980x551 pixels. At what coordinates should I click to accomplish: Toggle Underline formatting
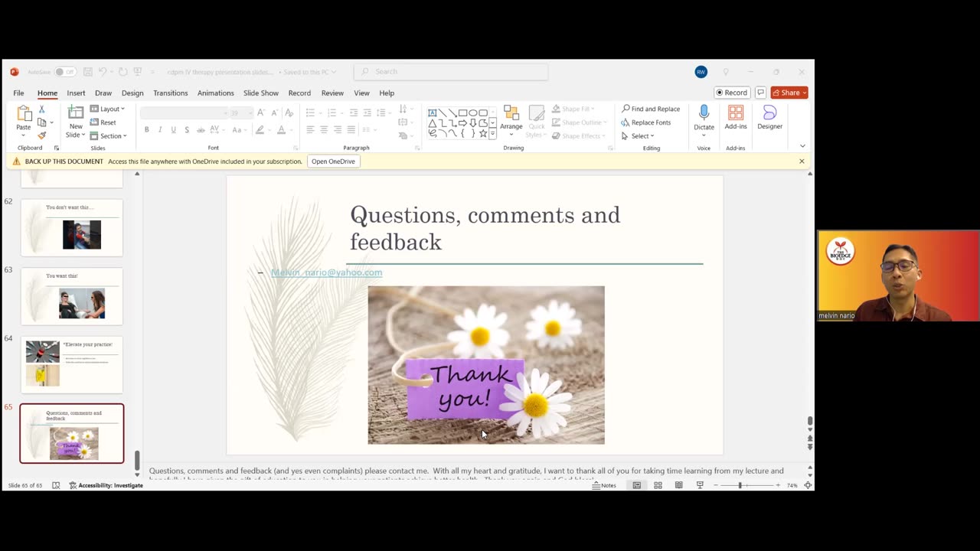click(x=174, y=130)
